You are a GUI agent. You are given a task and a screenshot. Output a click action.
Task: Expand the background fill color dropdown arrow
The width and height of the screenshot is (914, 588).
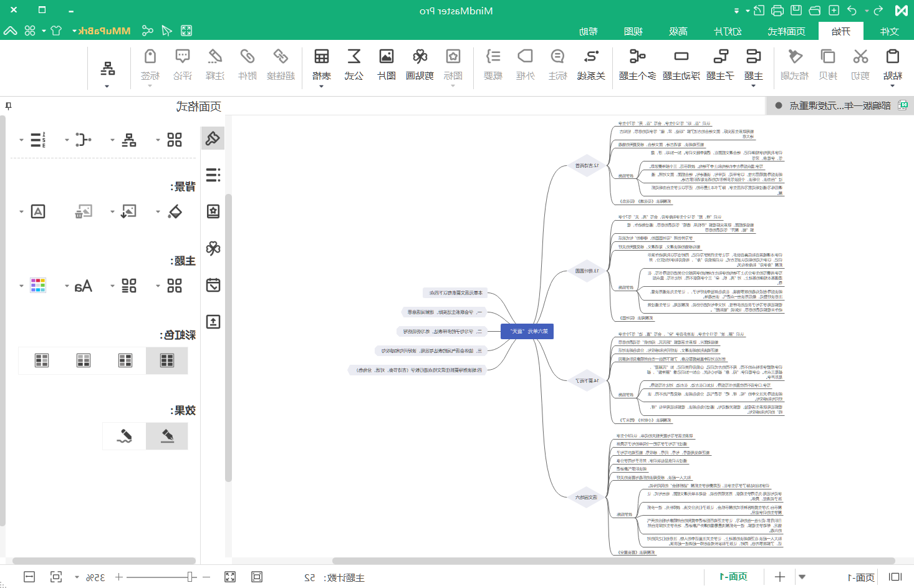tap(158, 212)
